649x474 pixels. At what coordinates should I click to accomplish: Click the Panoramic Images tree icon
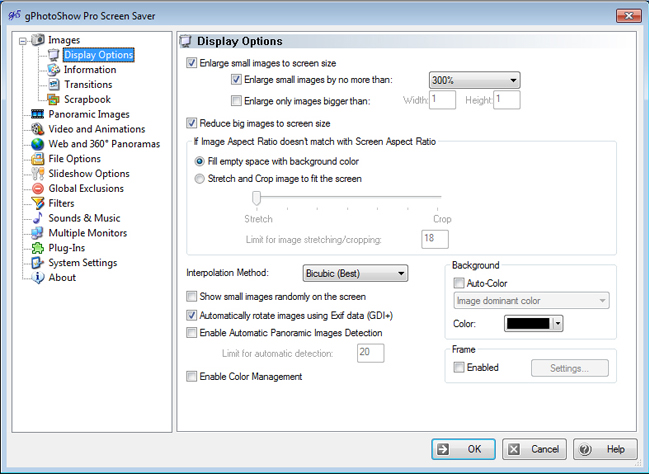point(38,115)
